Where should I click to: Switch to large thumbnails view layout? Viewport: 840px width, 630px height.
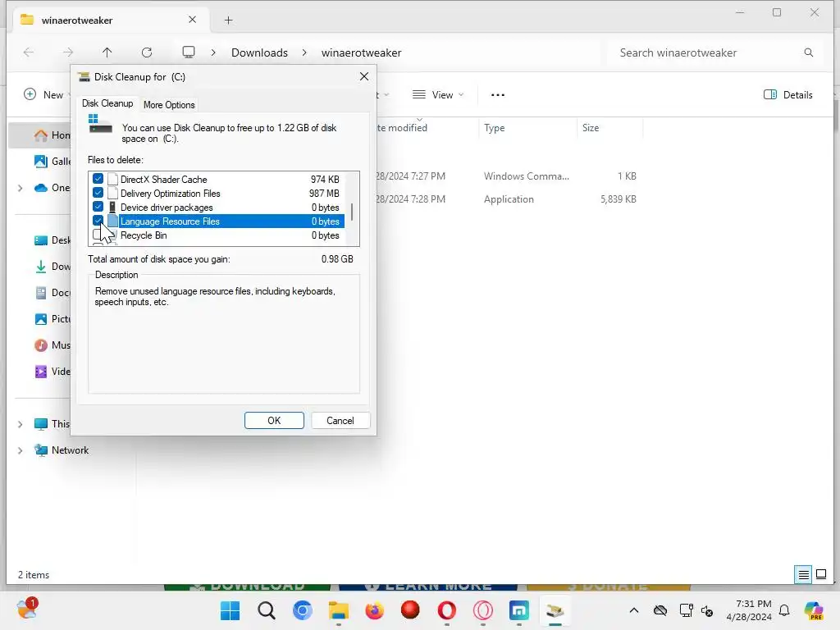[820, 575]
